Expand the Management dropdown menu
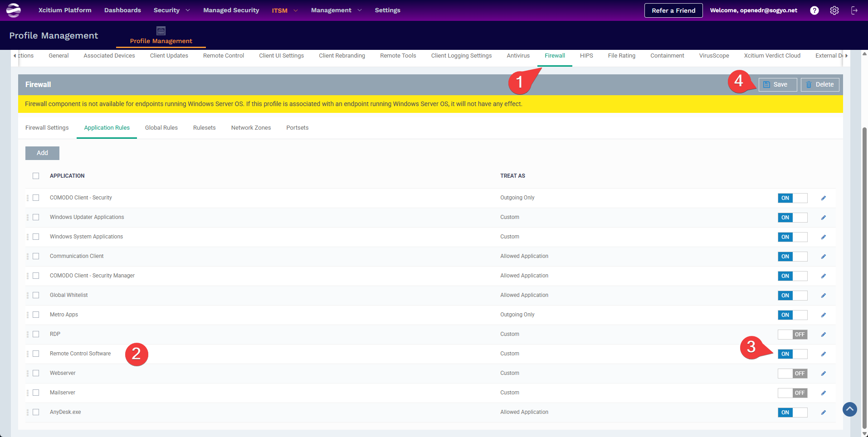This screenshot has height=437, width=868. click(336, 10)
